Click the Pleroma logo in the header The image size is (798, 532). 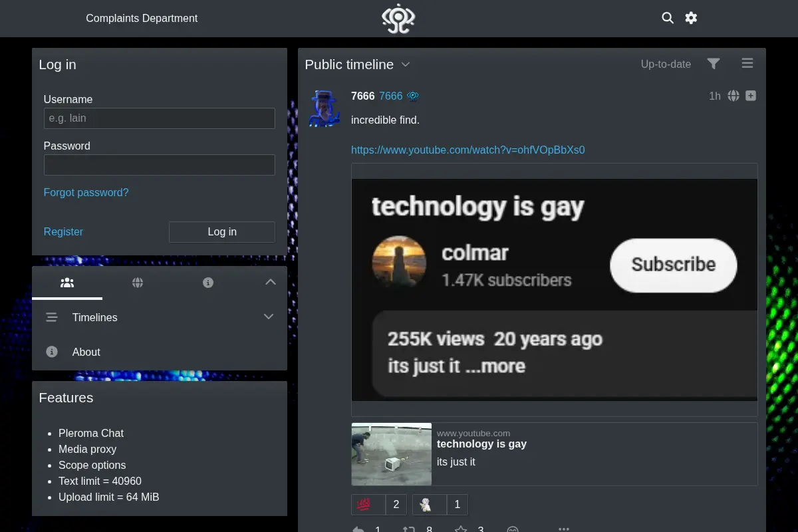tap(398, 19)
